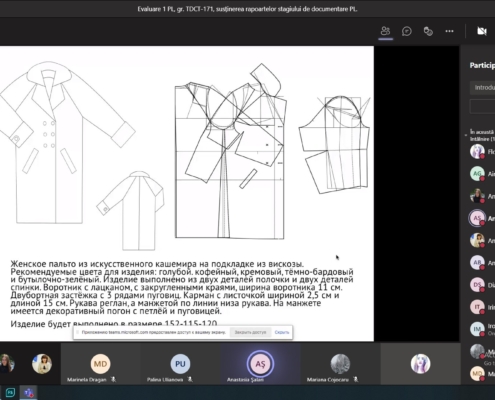
Task: Select the Flo participant avatar
Action: point(477,152)
